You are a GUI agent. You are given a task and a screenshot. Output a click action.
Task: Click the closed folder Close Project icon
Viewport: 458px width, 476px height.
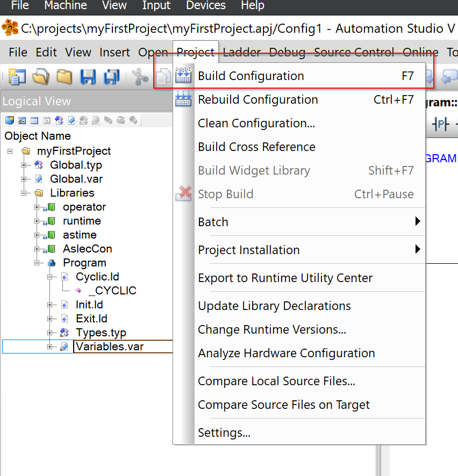pyautogui.click(x=65, y=76)
